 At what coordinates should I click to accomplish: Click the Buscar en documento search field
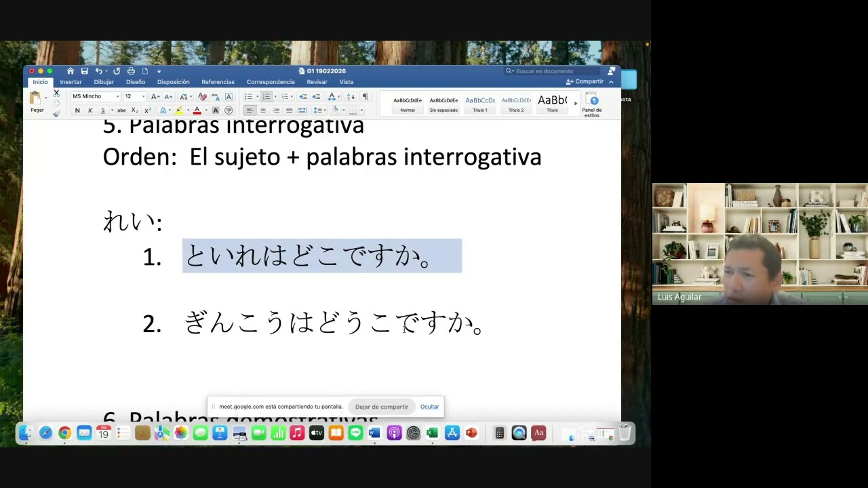coord(553,71)
